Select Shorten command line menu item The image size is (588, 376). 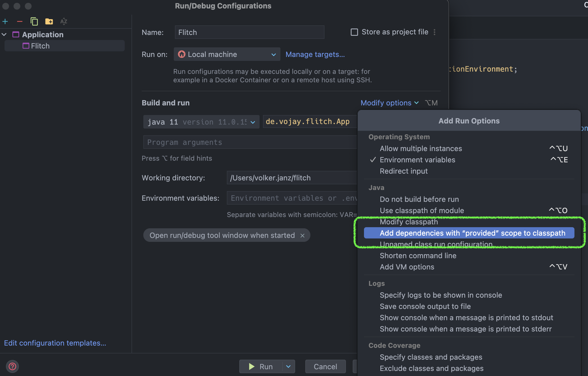(x=418, y=255)
